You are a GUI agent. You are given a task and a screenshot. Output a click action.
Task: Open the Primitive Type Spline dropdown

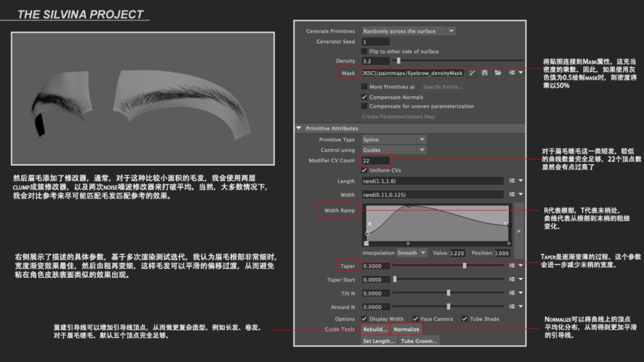tap(422, 140)
